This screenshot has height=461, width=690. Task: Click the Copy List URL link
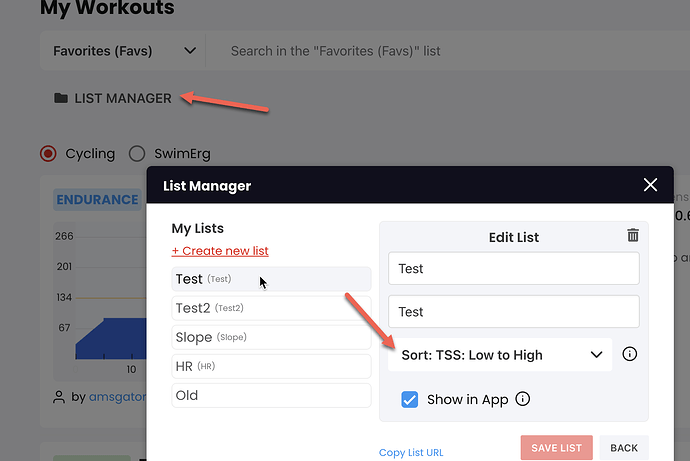pyautogui.click(x=411, y=452)
